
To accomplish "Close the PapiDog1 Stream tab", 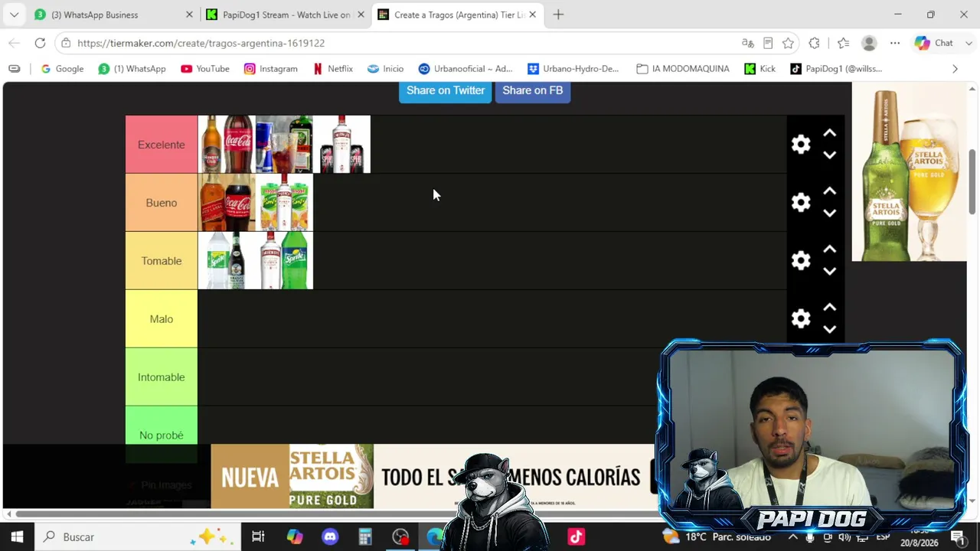I will pyautogui.click(x=361, y=15).
